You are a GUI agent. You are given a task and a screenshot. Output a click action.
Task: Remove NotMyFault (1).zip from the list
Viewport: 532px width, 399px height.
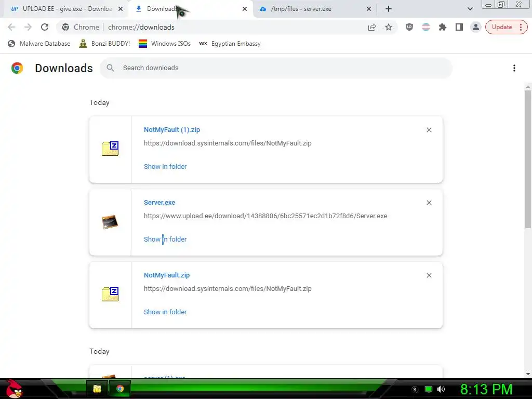click(x=429, y=130)
